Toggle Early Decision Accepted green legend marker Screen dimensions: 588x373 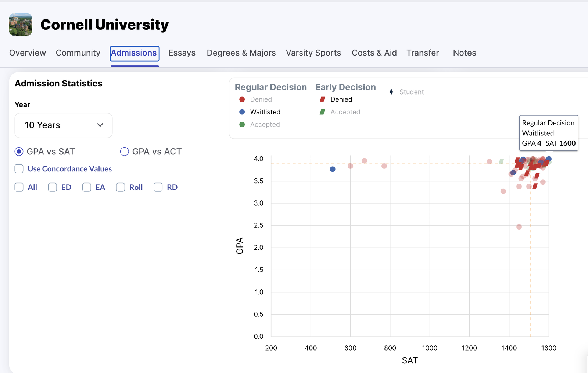[322, 112]
